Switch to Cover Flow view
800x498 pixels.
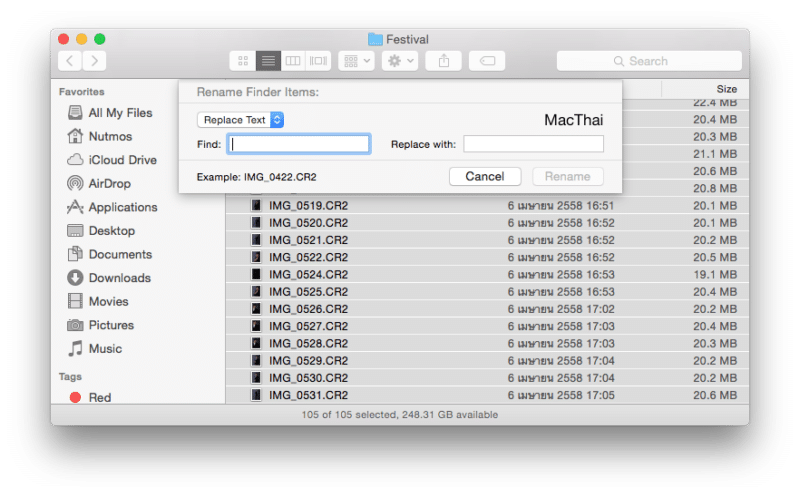pyautogui.click(x=319, y=61)
